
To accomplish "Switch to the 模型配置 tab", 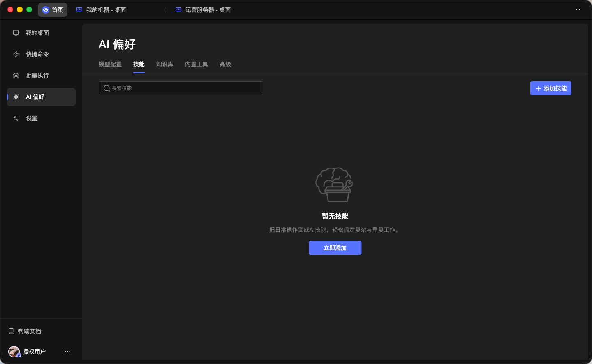I will (110, 64).
